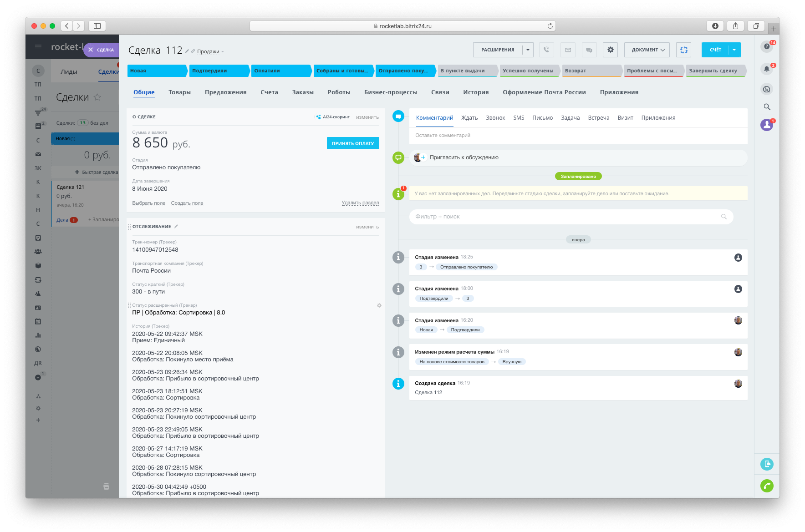This screenshot has width=805, height=532.
Task: Select the Звонок activity tab
Action: [495, 118]
